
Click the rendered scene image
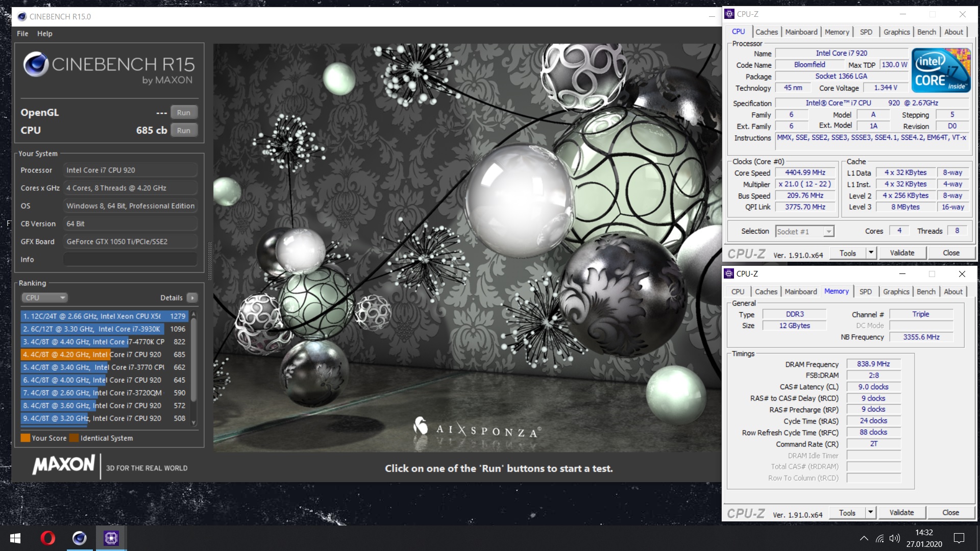click(467, 247)
